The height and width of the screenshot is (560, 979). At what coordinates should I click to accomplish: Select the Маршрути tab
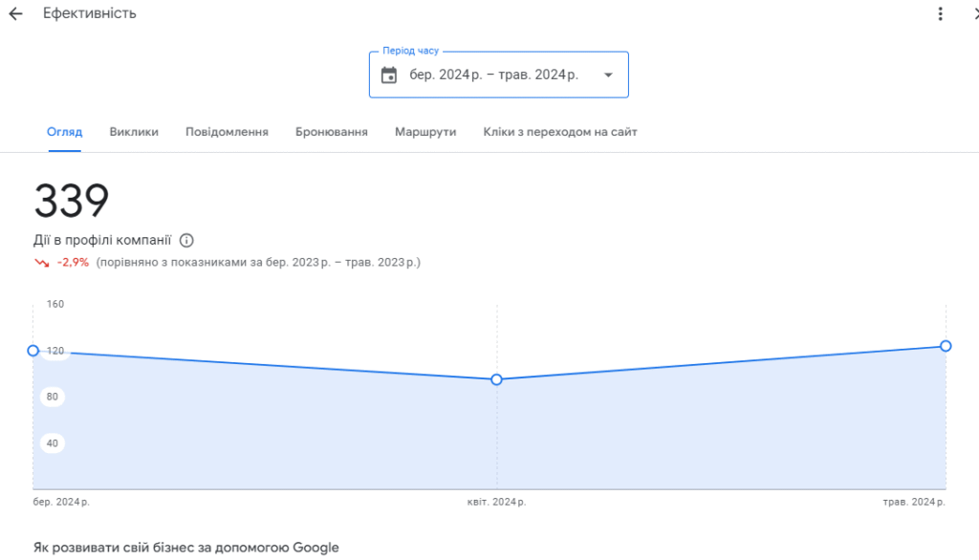point(425,132)
